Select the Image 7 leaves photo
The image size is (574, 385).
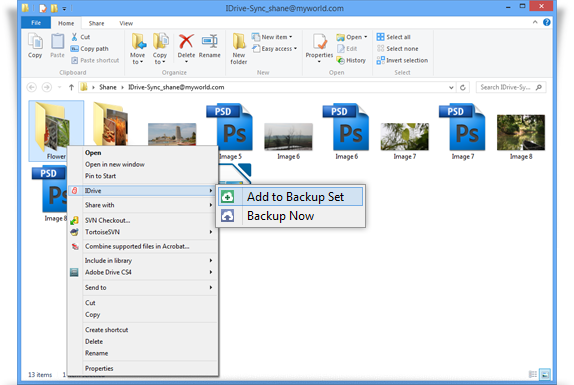pyautogui.click(x=405, y=141)
